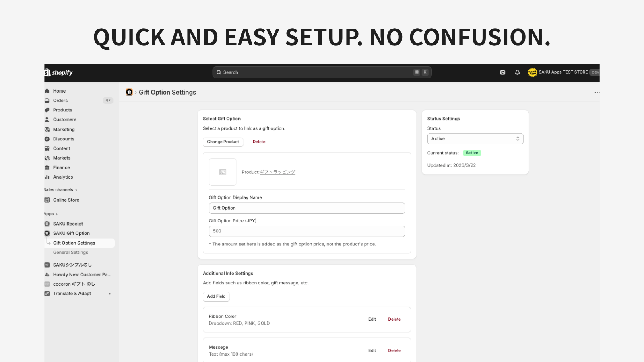
Task: Open the Status dropdown in Status Settings
Action: tap(475, 138)
